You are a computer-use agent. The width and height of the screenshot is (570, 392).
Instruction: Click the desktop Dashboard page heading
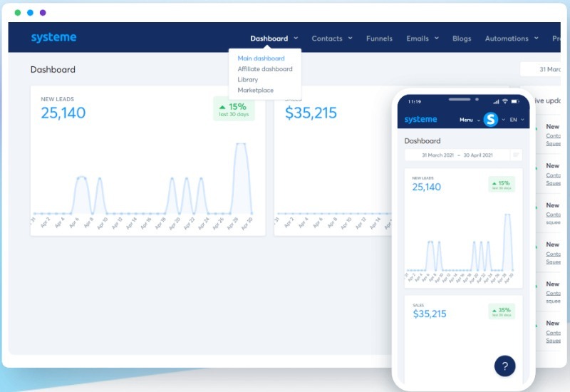point(53,69)
